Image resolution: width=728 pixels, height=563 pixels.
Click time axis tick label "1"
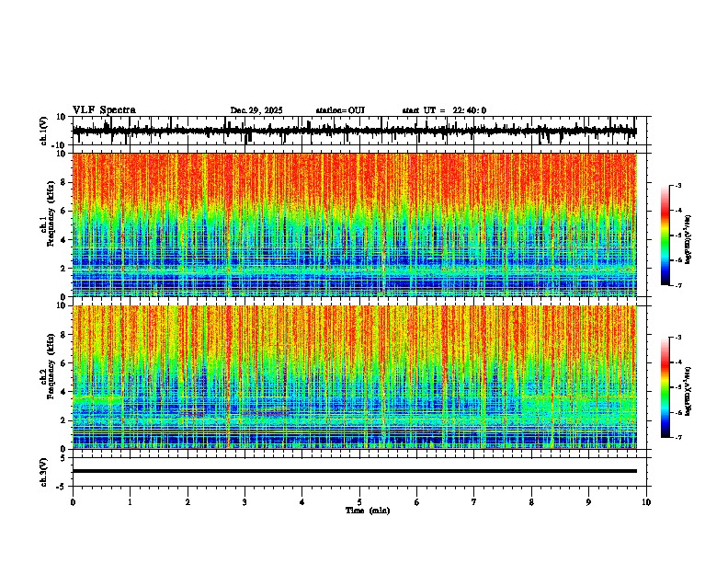pos(130,502)
